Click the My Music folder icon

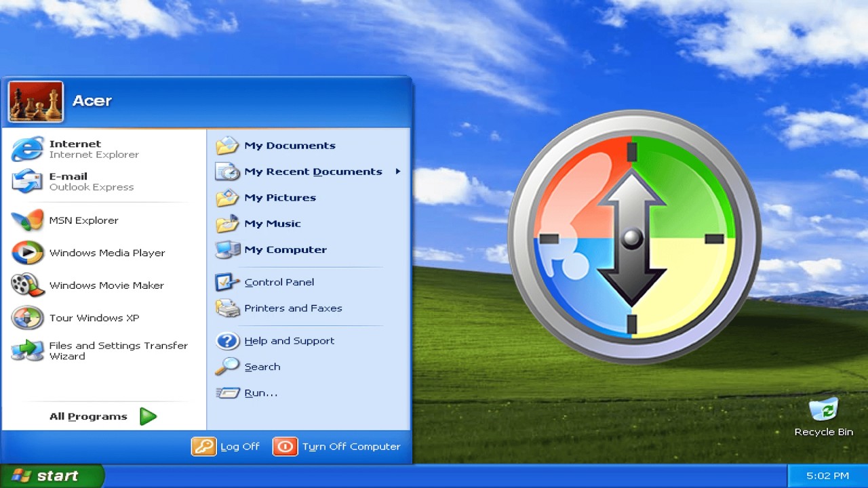tap(227, 223)
